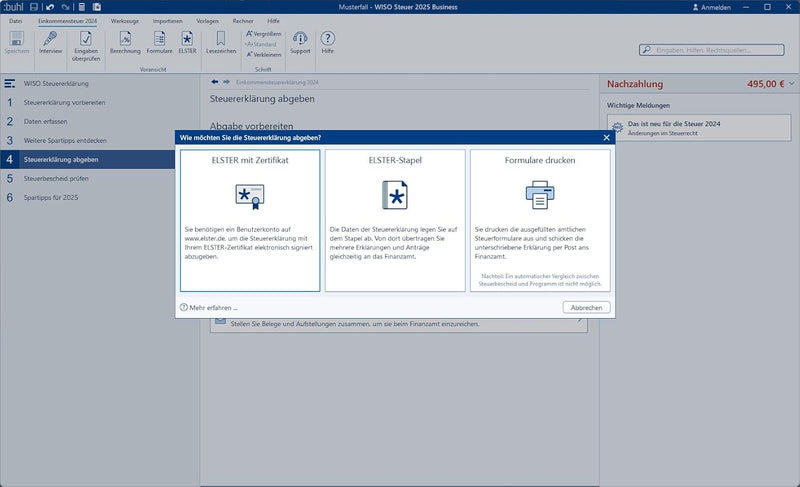This screenshot has height=487, width=800.
Task: Click the Wichtige Meldungen heading
Action: click(x=638, y=106)
